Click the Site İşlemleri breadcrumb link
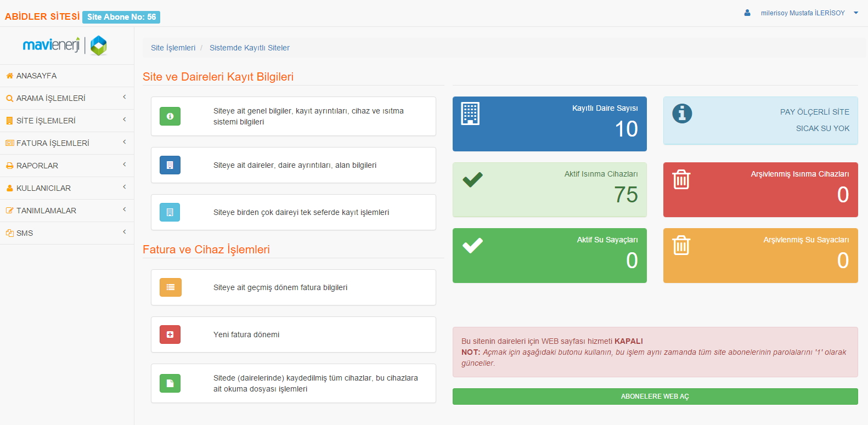Viewport: 868px width, 425px height. click(x=173, y=48)
